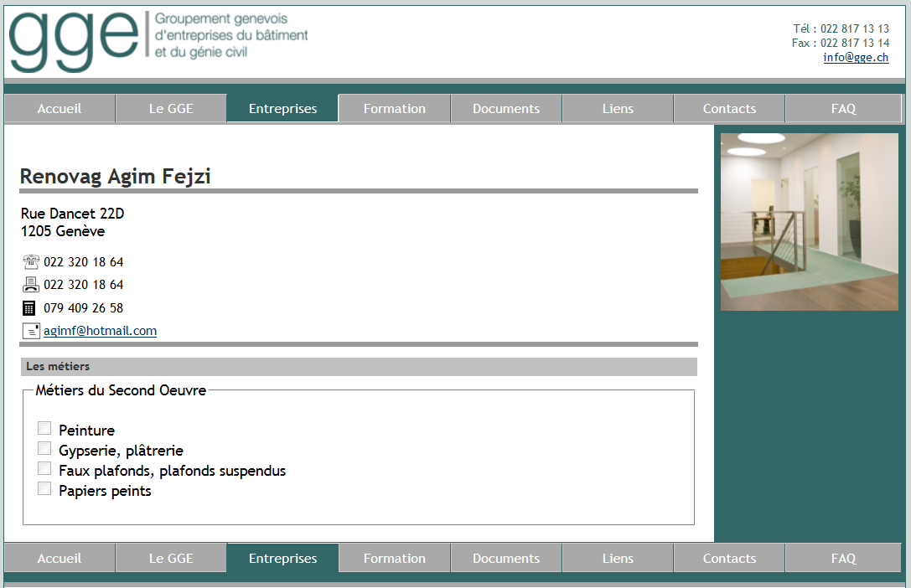
Task: Enable the Faux plafonds, plafonds suspendus checkbox
Action: pyautogui.click(x=44, y=469)
